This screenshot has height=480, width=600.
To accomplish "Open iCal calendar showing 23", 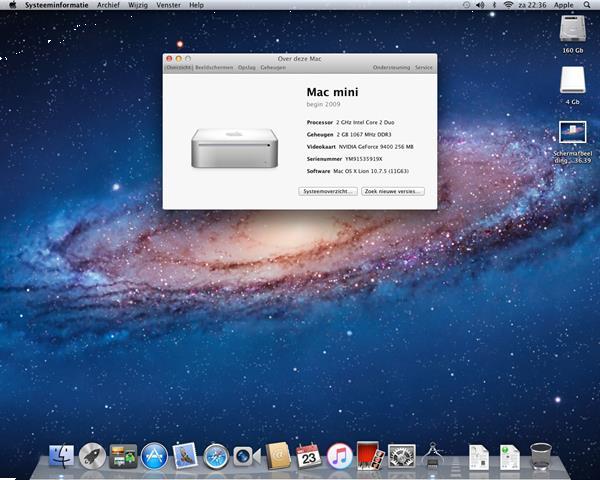I will (308, 456).
